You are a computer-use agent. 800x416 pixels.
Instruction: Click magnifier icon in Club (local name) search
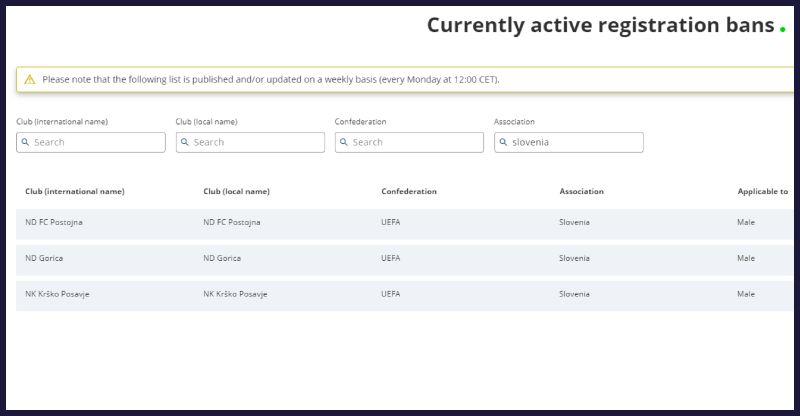tap(185, 143)
